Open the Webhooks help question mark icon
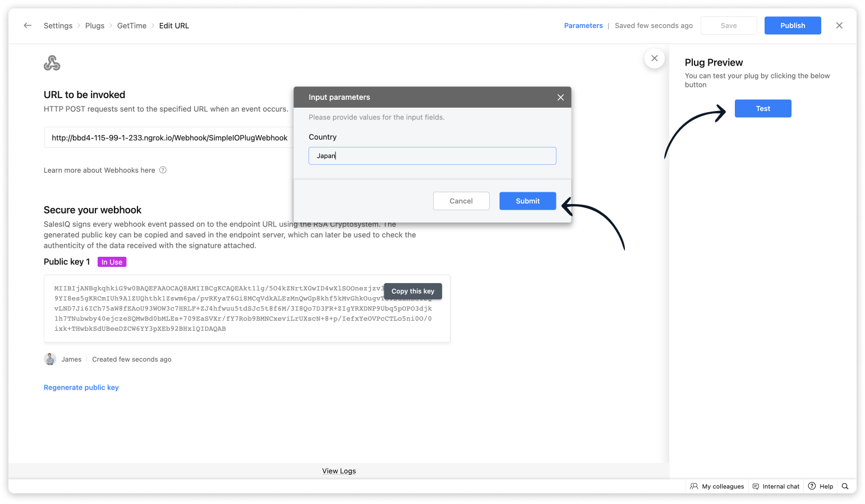 [x=163, y=170]
